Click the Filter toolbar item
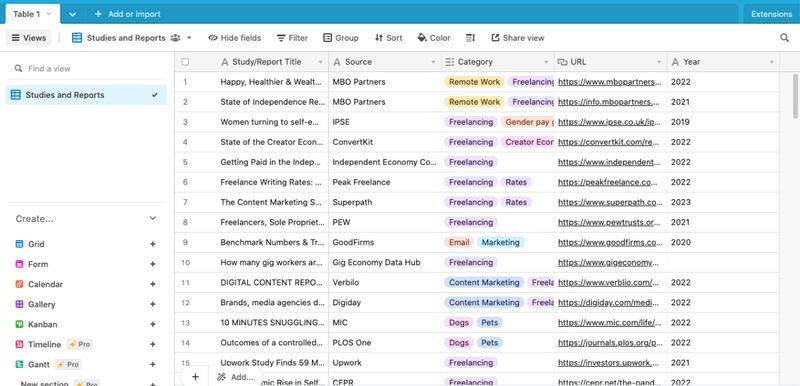Screen dimensions: 800x386 292,38
